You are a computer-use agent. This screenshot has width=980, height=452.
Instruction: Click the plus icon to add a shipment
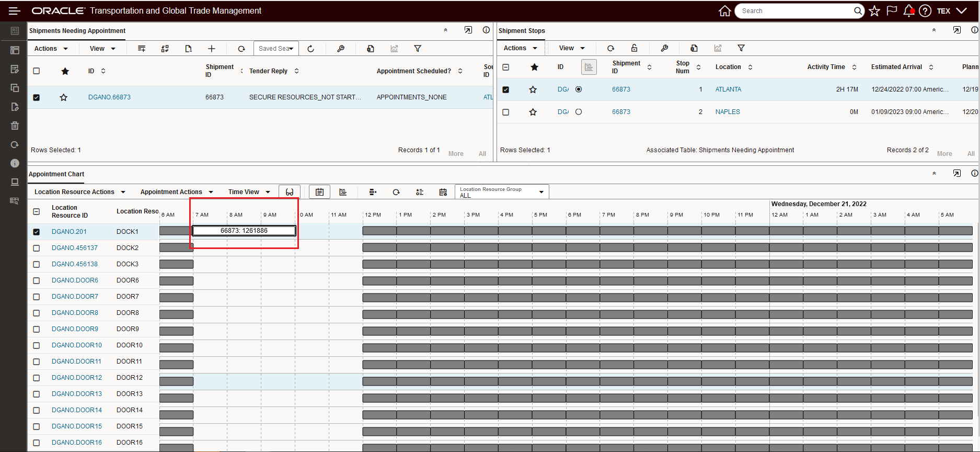(x=212, y=49)
